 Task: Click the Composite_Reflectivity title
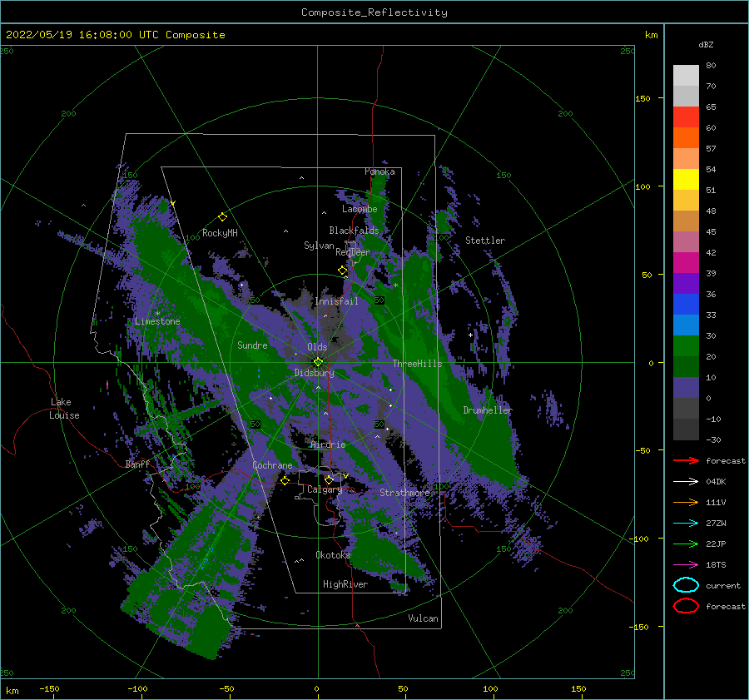[374, 12]
